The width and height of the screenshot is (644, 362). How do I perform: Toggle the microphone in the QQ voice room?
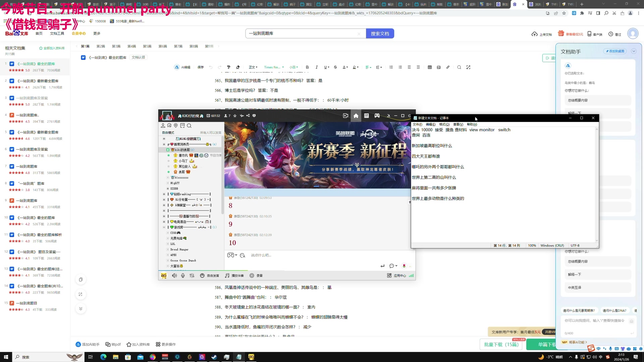coord(183,276)
